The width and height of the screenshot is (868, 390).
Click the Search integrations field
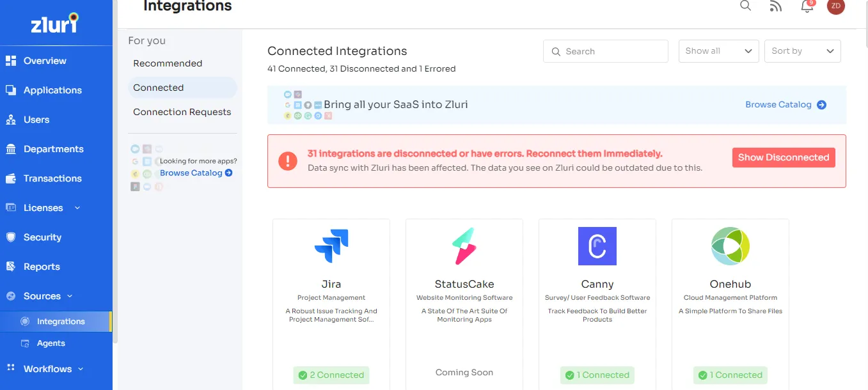point(606,51)
